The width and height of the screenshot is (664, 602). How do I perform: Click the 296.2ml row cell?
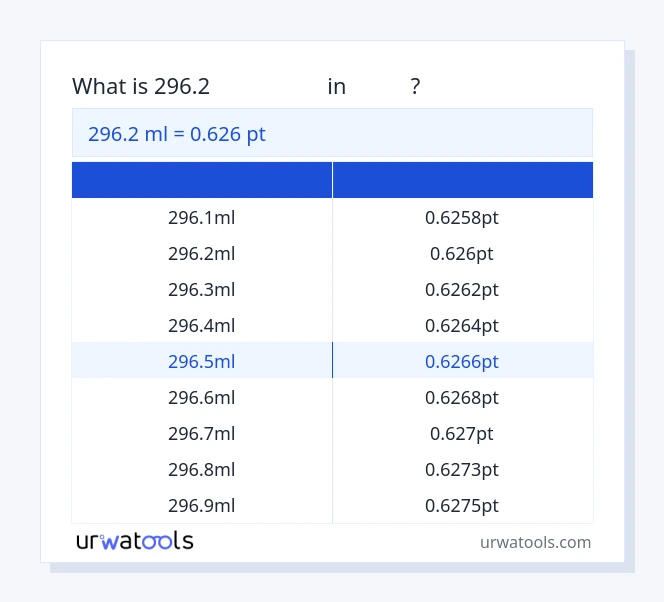pyautogui.click(x=202, y=253)
